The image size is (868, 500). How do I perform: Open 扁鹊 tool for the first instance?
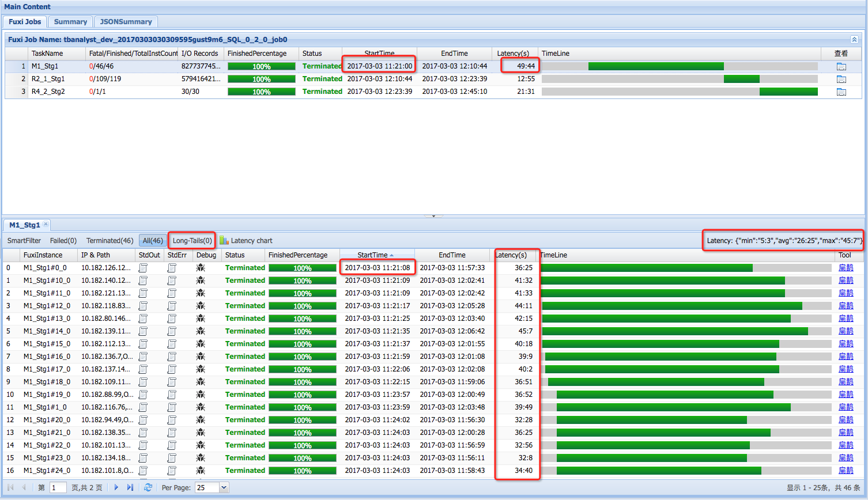(846, 267)
